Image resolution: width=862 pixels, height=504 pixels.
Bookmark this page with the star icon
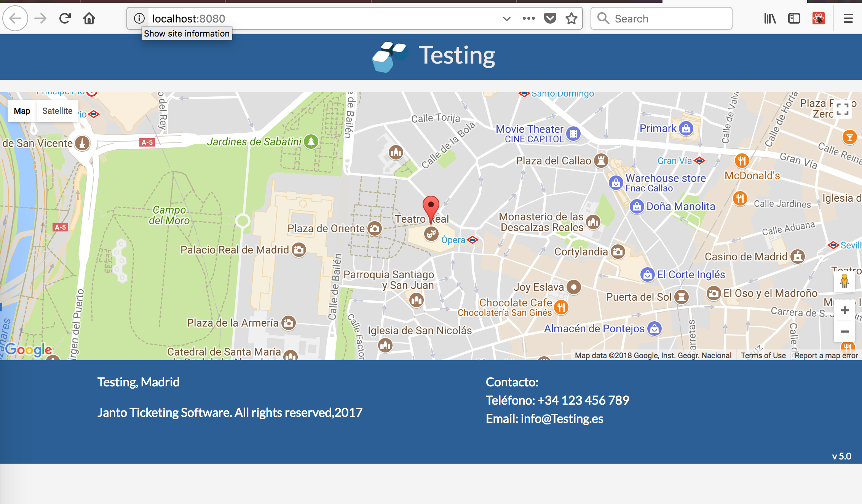(x=571, y=18)
